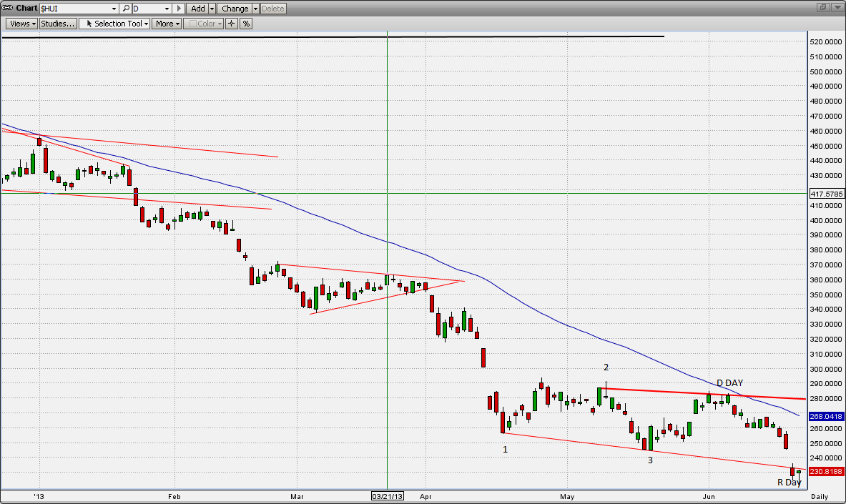Open the Studies... dialog
Screen dimensions: 846x504
(x=58, y=24)
